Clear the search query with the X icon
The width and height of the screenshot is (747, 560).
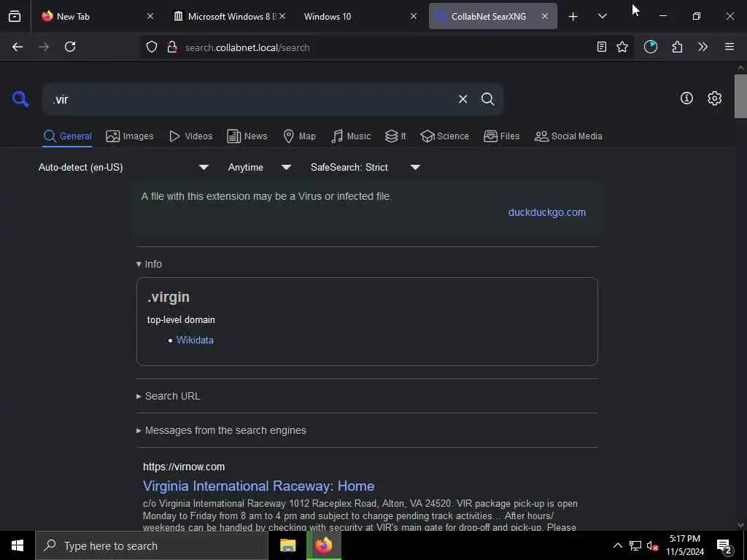point(462,99)
